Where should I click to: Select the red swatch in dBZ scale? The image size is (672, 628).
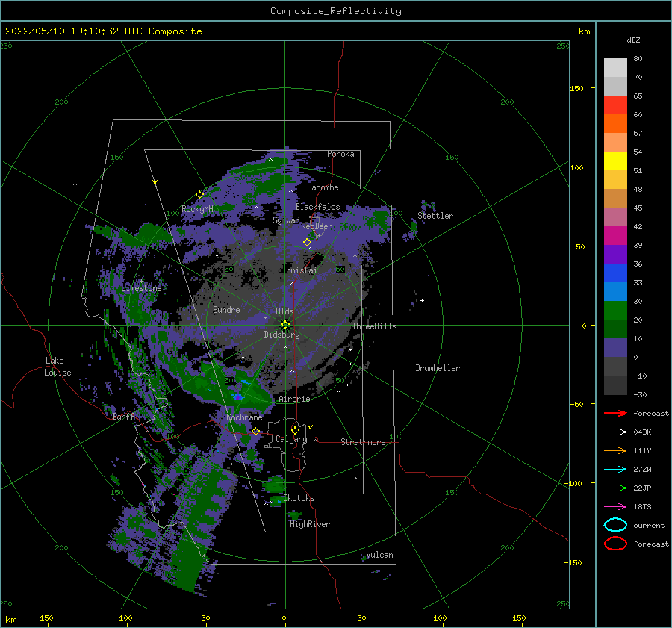pos(615,105)
